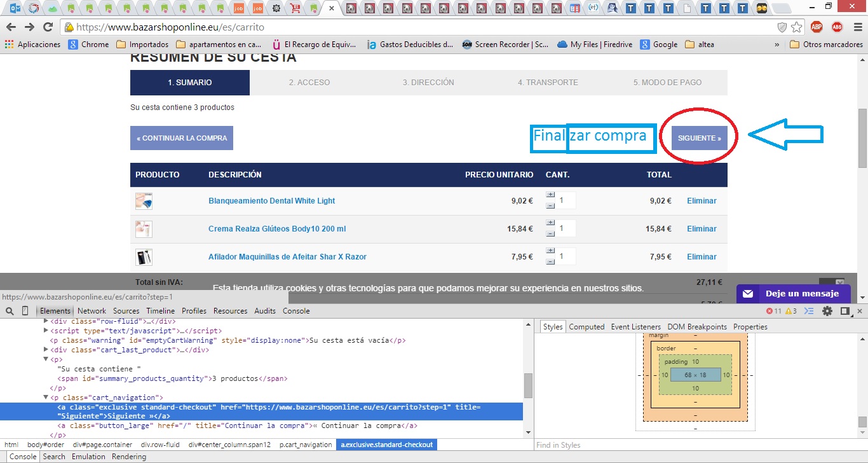Show hidden bookmarks with the chevron
Screen dimensions: 868x463
coord(776,45)
